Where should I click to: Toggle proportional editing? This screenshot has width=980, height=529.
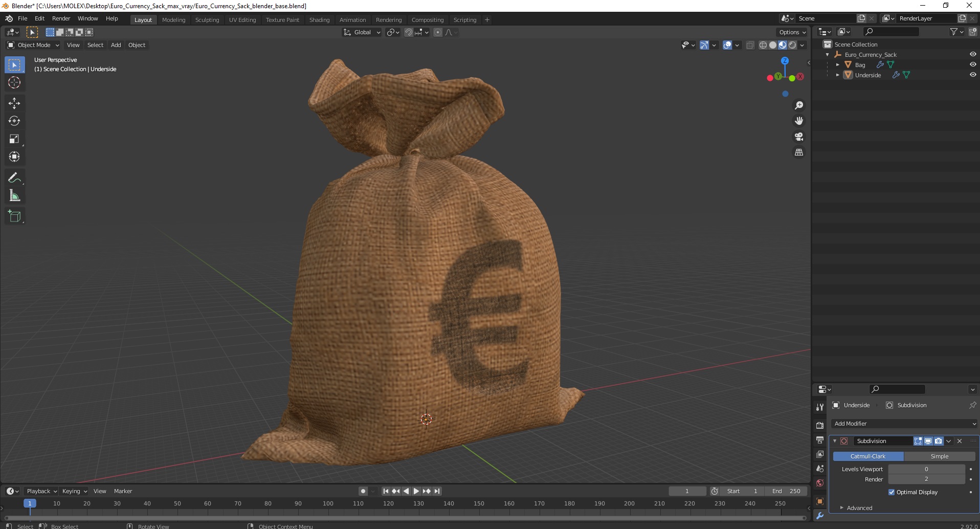[438, 32]
